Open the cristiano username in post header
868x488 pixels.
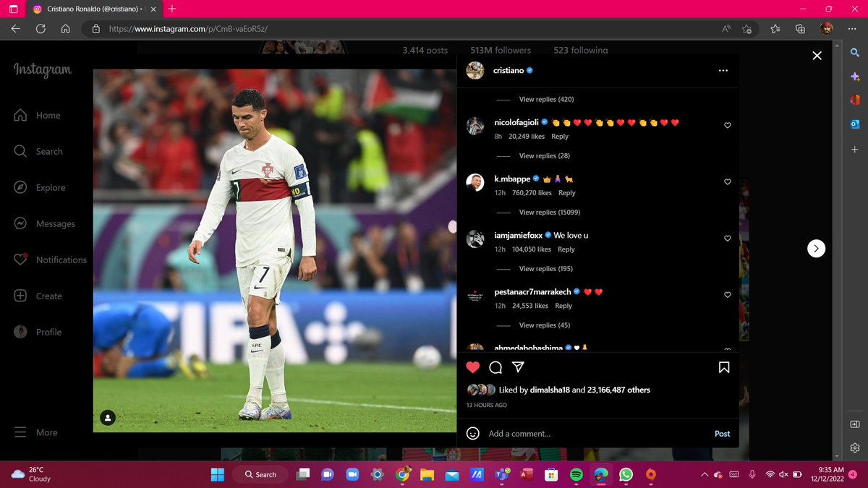tap(509, 71)
